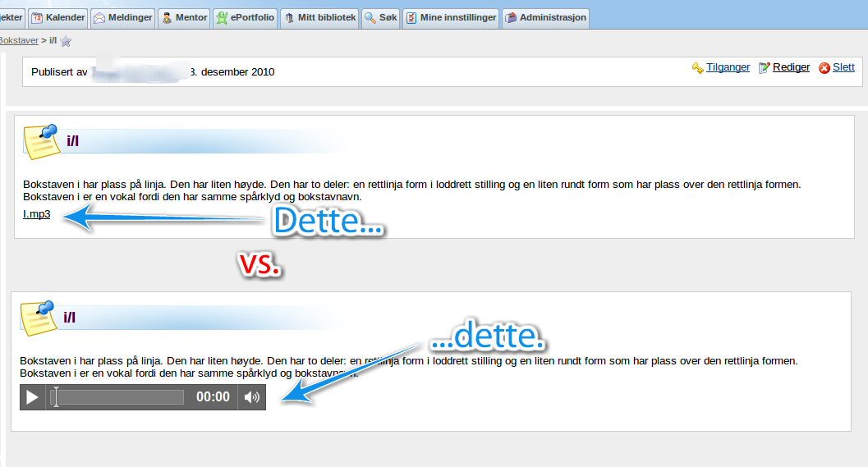
Task: Click the pinned note icon in upper post
Action: [41, 140]
